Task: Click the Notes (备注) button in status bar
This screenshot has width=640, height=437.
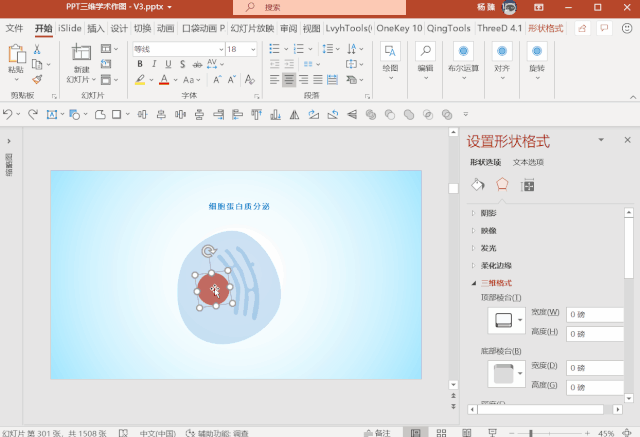Action: 376,432
